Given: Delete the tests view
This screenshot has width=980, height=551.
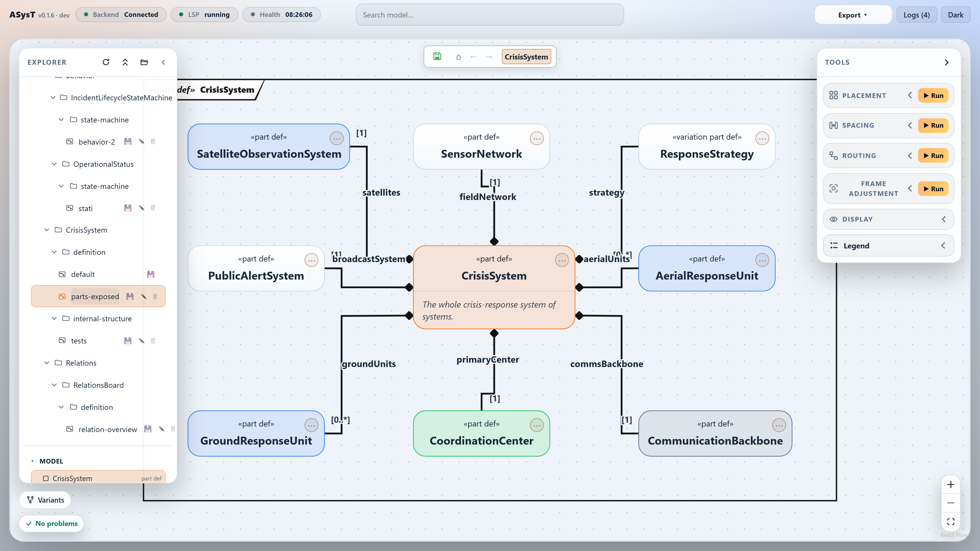Looking at the screenshot, I should (153, 341).
